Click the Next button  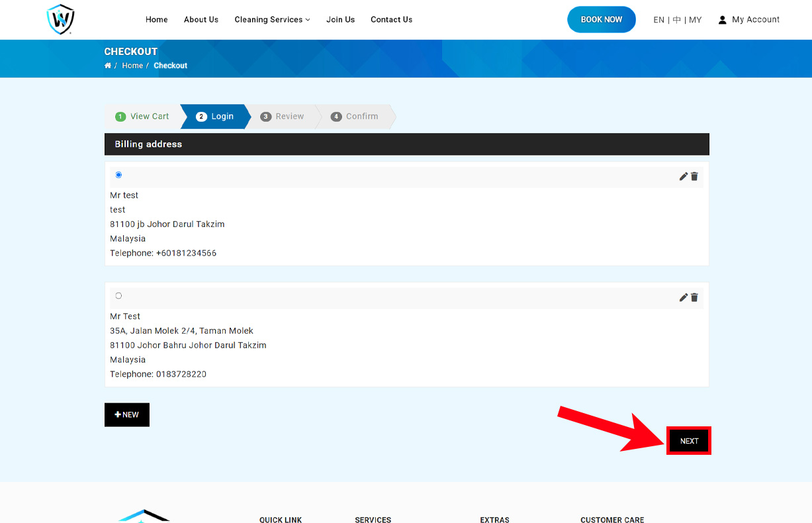click(689, 441)
